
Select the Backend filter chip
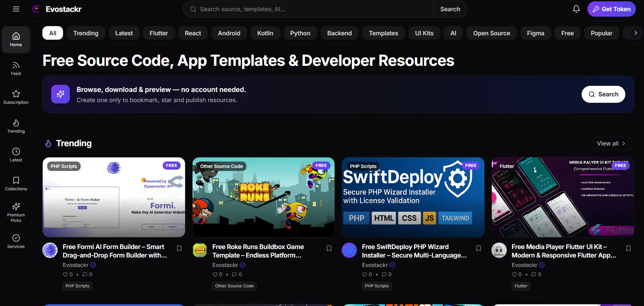pos(339,33)
